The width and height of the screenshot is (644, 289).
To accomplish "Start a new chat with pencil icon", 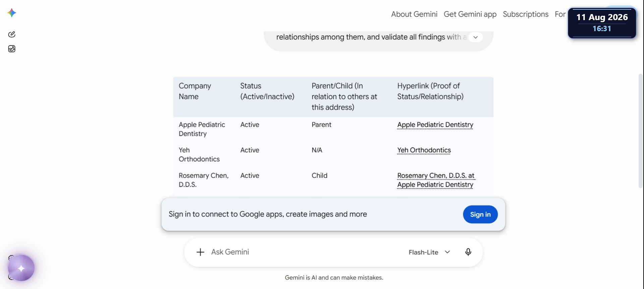I will [12, 34].
